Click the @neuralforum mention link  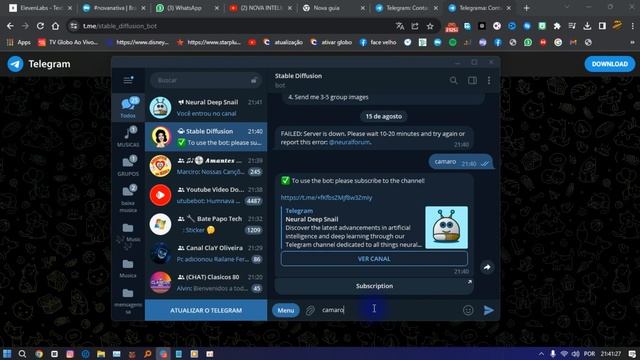coord(349,142)
